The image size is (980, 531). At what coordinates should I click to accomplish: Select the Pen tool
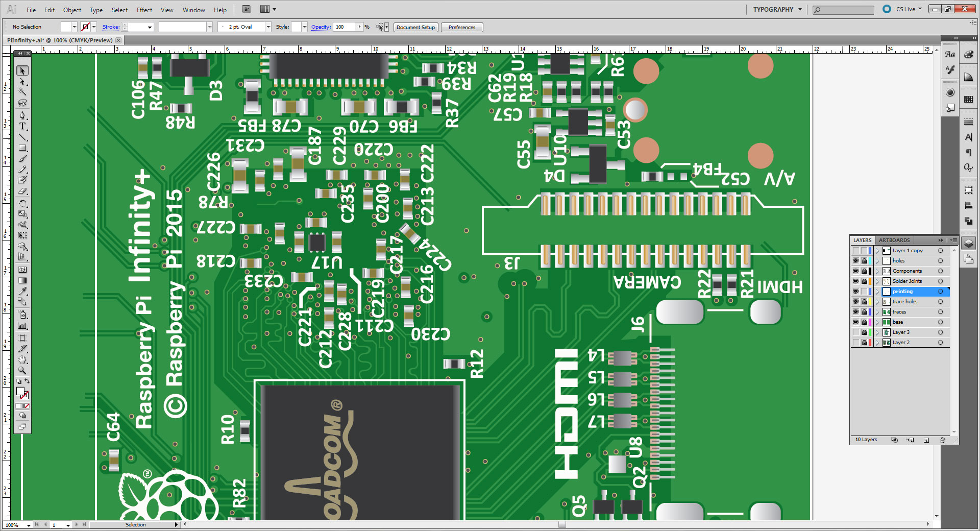pos(22,115)
